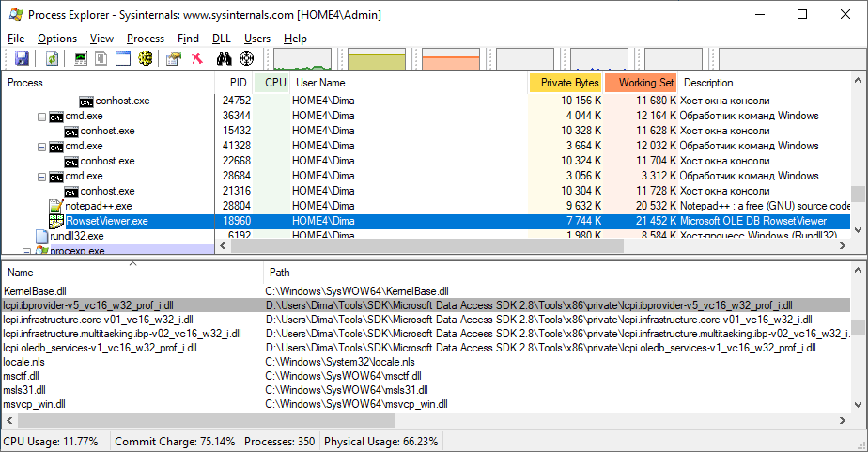Toggle lower pane window icon
This screenshot has height=452, width=868.
pos(123,58)
